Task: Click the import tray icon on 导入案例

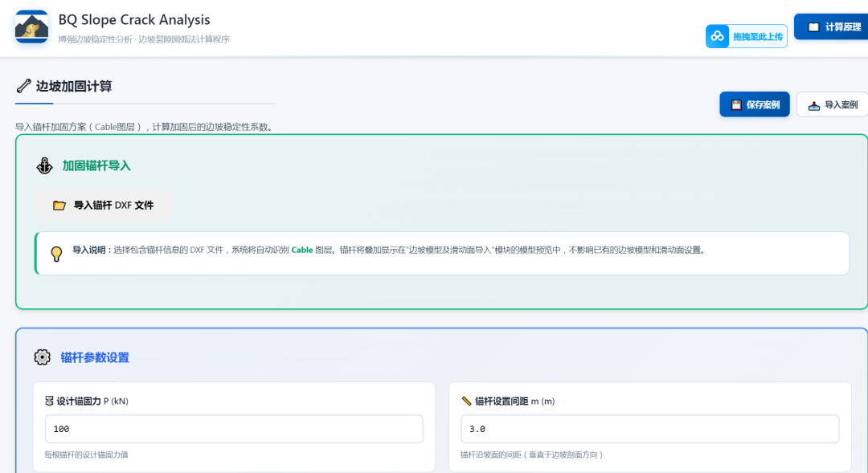Action: point(813,106)
